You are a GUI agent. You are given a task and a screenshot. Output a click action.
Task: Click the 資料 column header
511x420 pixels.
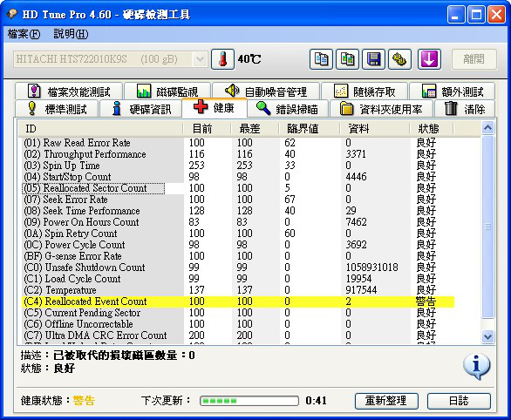pos(374,129)
